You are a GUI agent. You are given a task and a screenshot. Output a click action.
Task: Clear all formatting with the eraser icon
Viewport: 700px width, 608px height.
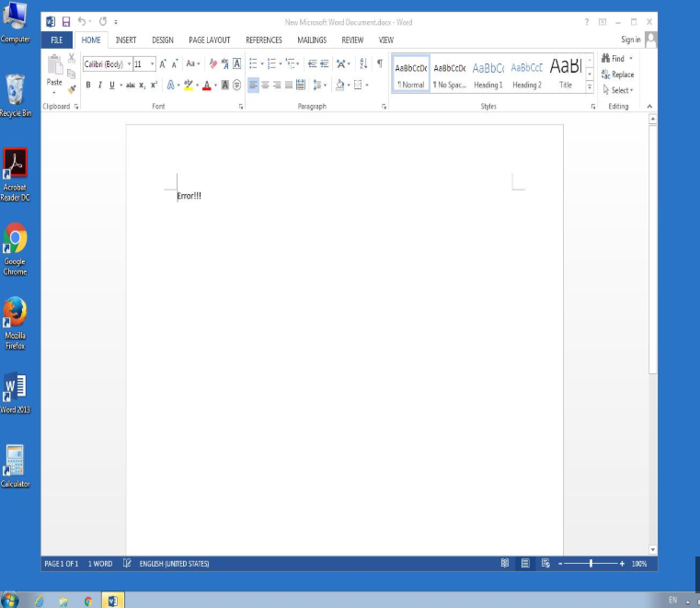(x=213, y=63)
